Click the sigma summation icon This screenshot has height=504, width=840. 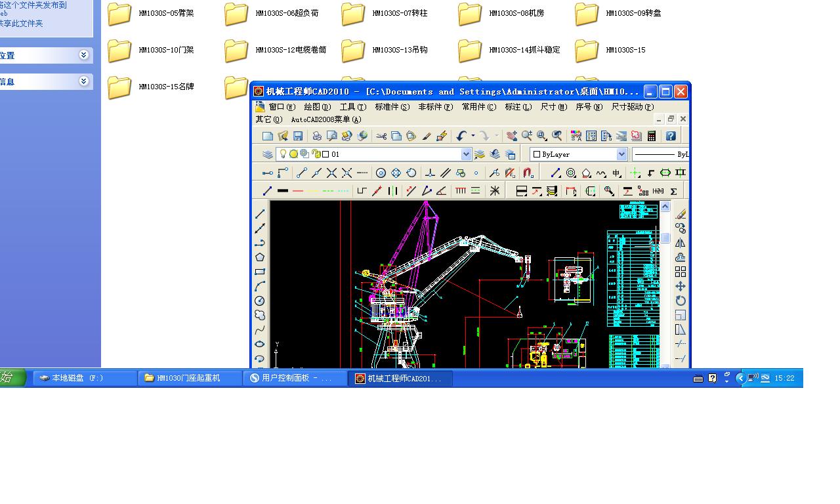[x=673, y=190]
